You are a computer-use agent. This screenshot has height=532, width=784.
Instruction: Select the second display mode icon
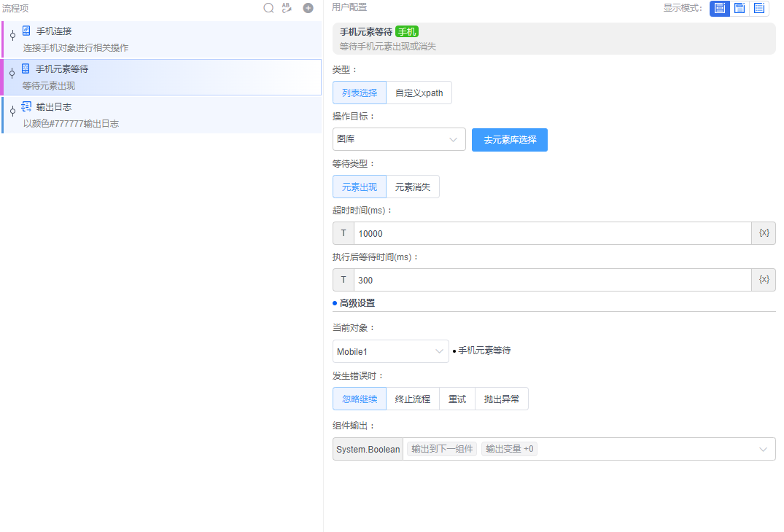point(739,8)
